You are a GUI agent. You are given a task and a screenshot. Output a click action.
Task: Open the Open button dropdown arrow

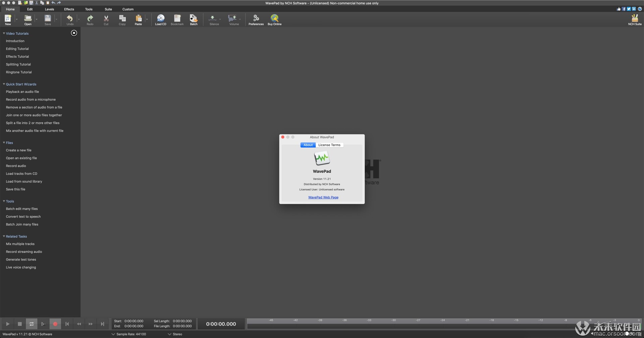coord(36,19)
